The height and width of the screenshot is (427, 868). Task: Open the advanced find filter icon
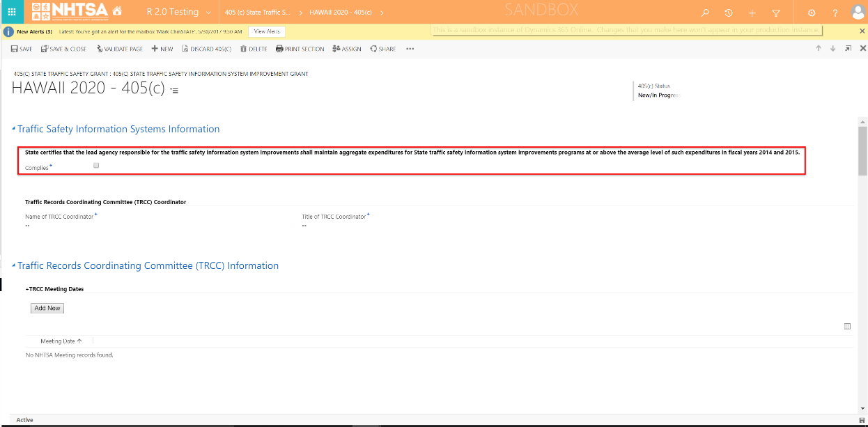pyautogui.click(x=776, y=13)
